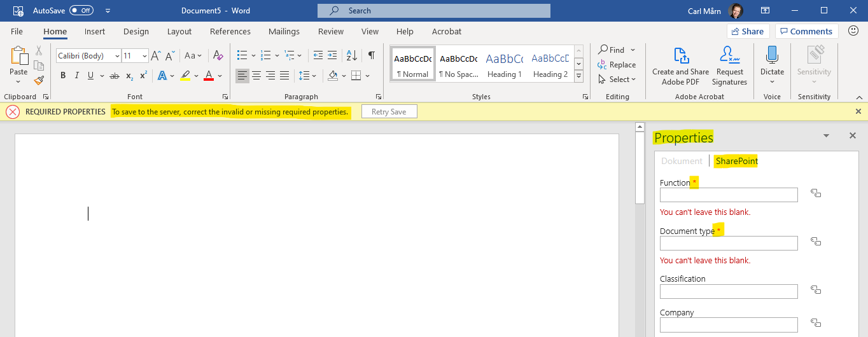Image resolution: width=868 pixels, height=337 pixels.
Task: Apply Bold formatting
Action: [63, 76]
